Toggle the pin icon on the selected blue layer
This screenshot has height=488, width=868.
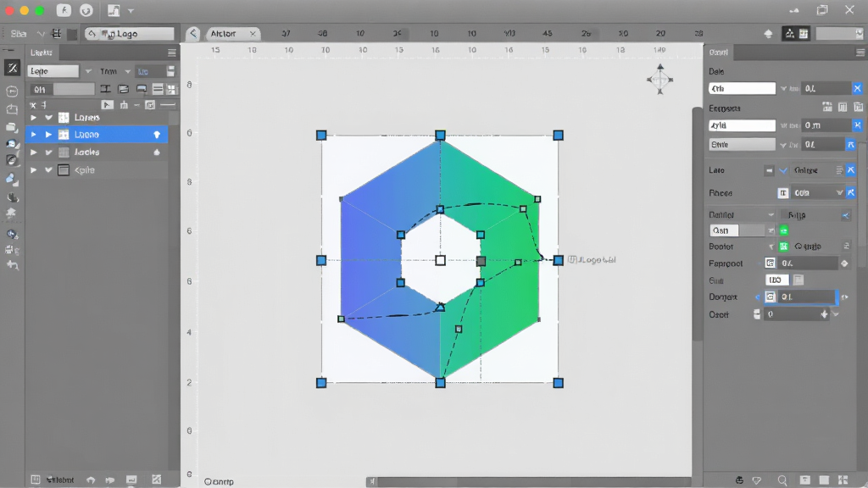[x=157, y=135]
